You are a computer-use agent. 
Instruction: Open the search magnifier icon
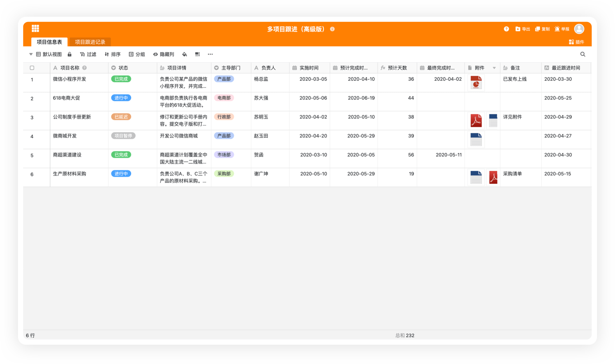[583, 54]
